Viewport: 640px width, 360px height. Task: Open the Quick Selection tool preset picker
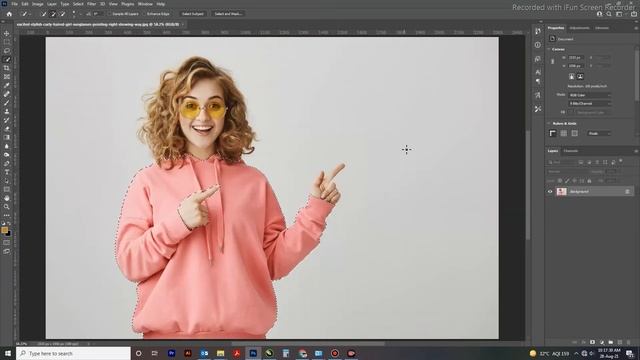coord(26,14)
